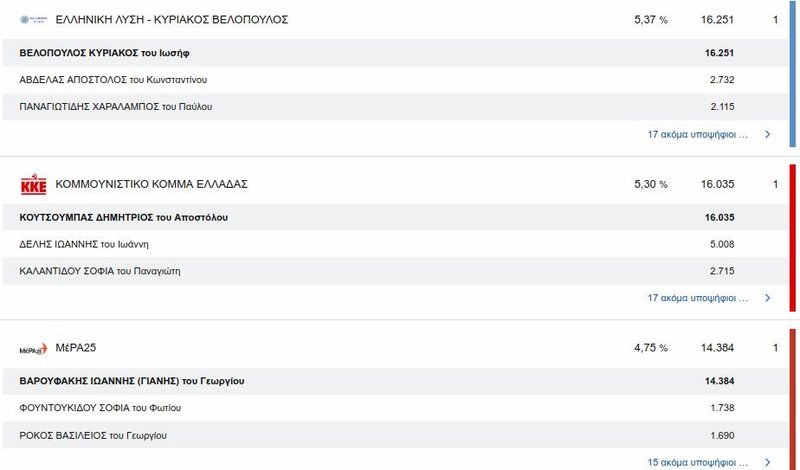Select the ΜέΡΑ25 party name
This screenshot has width=800, height=470.
[76, 348]
